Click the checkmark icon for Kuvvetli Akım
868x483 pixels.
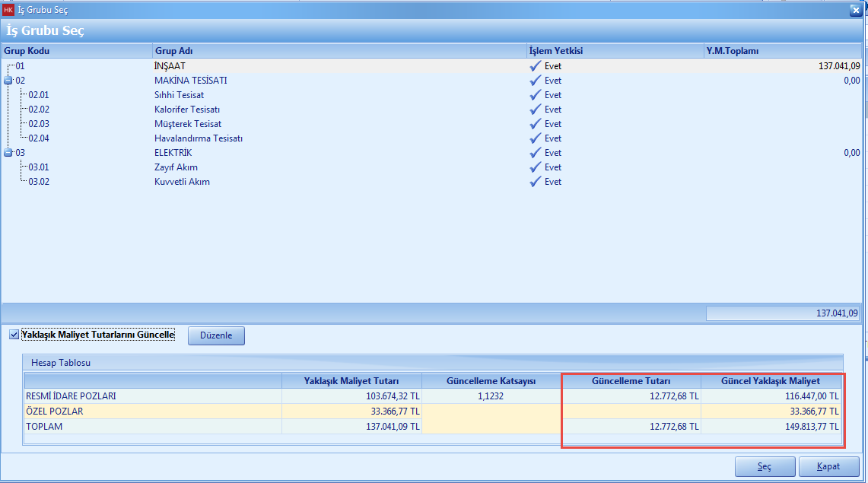(536, 182)
